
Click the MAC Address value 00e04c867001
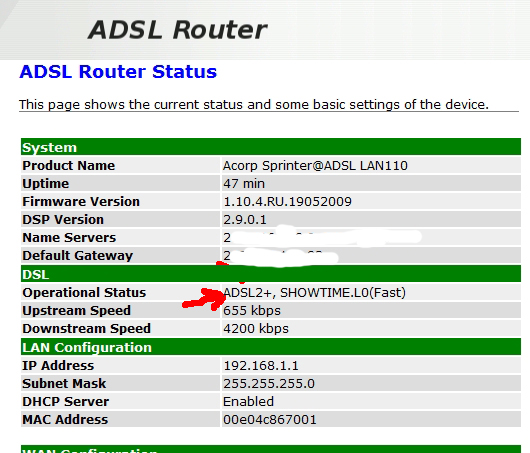click(270, 420)
